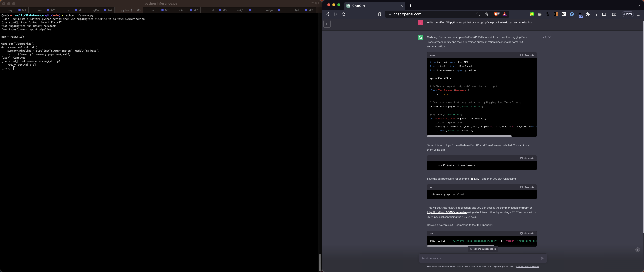Click the python code block horizontal scrollbar
This screenshot has width=644, height=272.
pyautogui.click(x=469, y=136)
